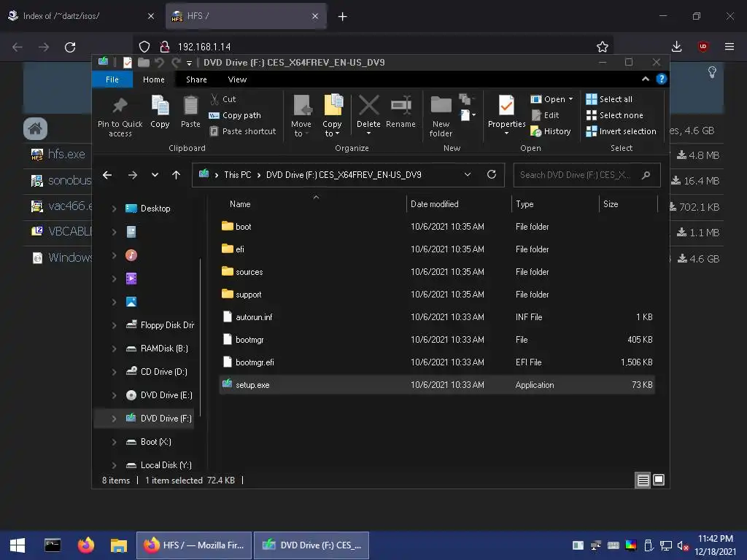Open the Windows Start menu
The height and width of the screenshot is (560, 747).
click(x=18, y=545)
